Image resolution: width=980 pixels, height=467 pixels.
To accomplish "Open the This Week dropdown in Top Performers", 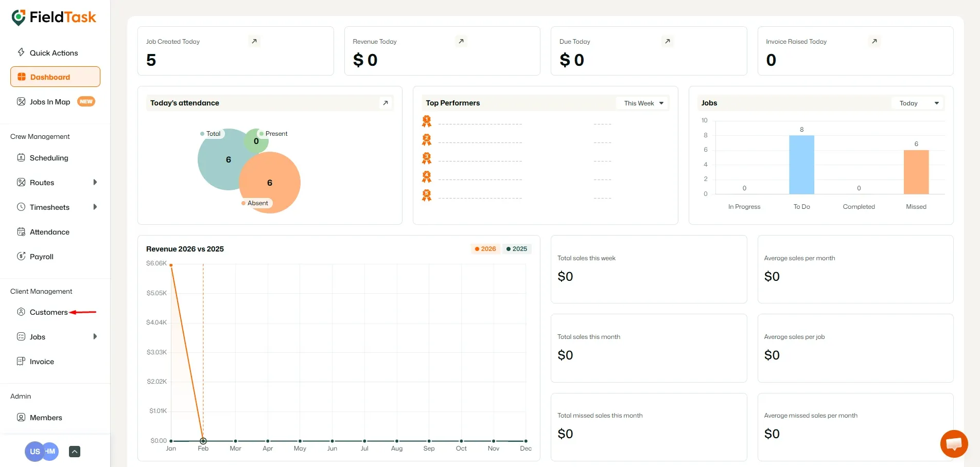I will (x=642, y=103).
